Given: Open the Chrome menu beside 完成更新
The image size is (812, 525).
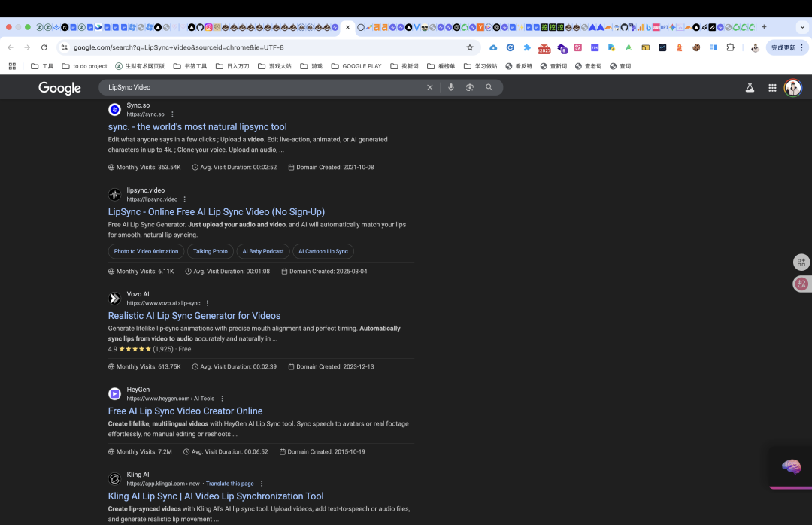Looking at the screenshot, I should pos(801,47).
